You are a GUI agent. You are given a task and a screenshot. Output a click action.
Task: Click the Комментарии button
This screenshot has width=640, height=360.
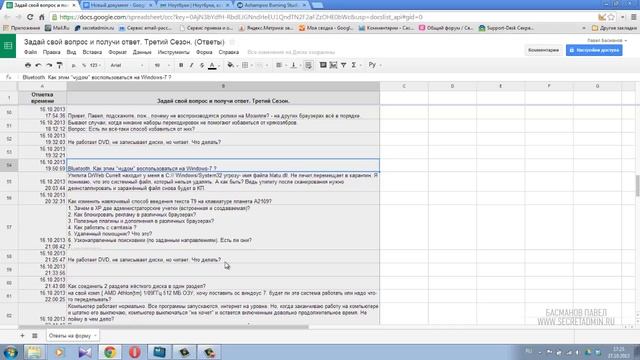click(543, 50)
